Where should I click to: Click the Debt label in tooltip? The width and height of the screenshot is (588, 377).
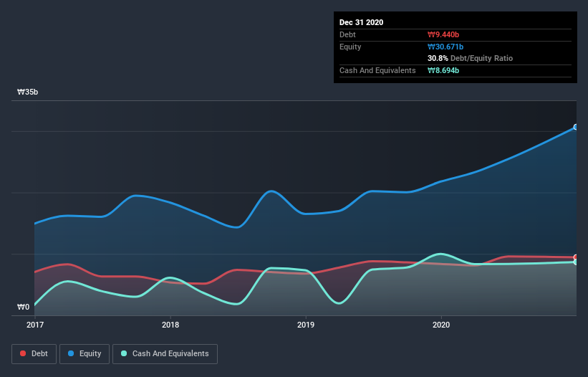(347, 34)
